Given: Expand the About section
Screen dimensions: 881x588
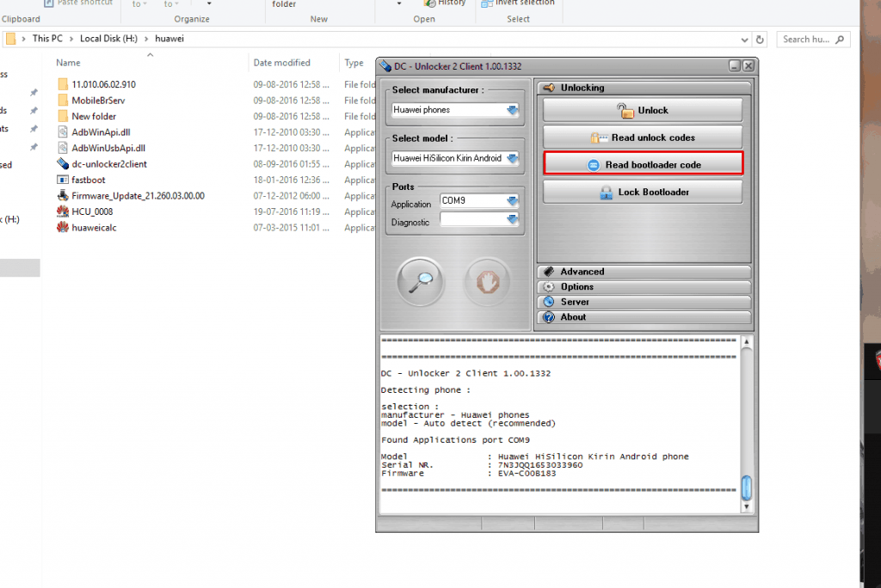Looking at the screenshot, I should tap(644, 317).
